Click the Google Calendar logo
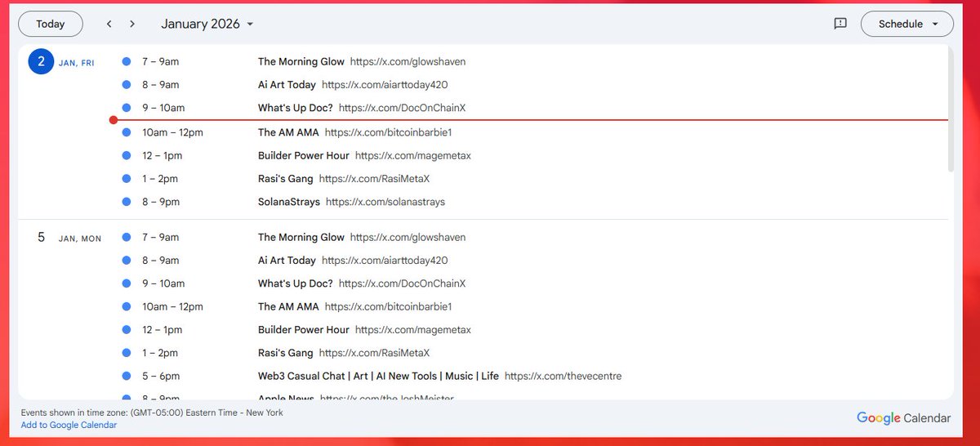The height and width of the screenshot is (446, 980). click(x=904, y=418)
